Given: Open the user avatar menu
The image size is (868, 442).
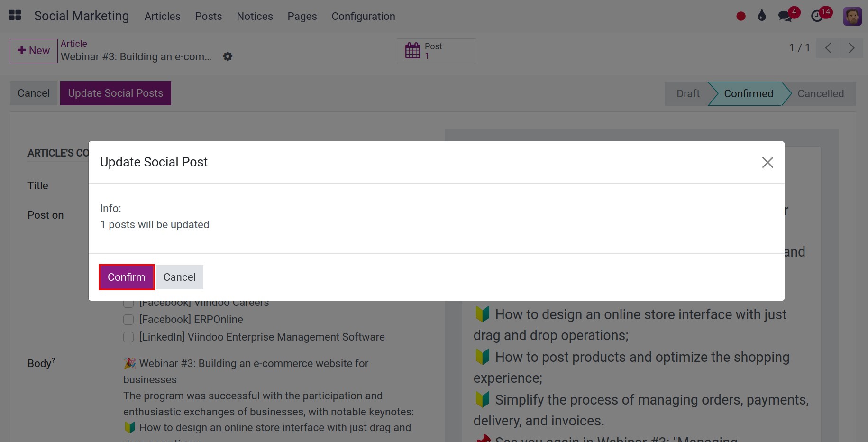Looking at the screenshot, I should 852,17.
